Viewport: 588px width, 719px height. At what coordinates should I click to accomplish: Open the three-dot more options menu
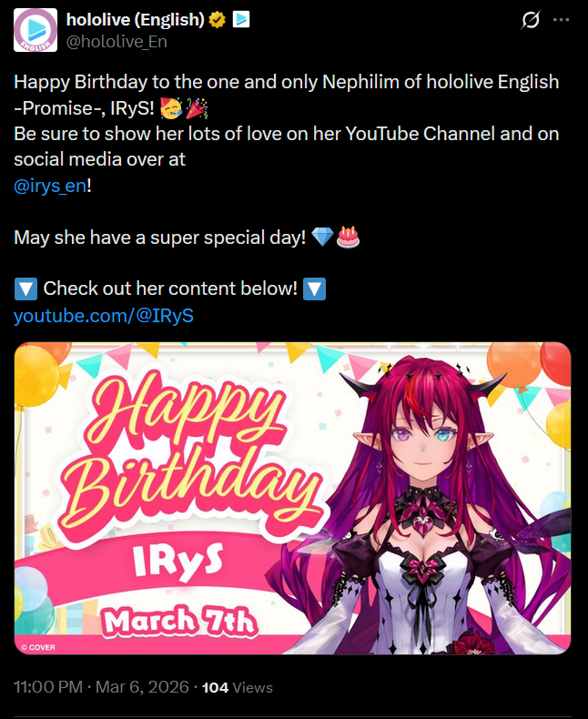click(x=561, y=20)
